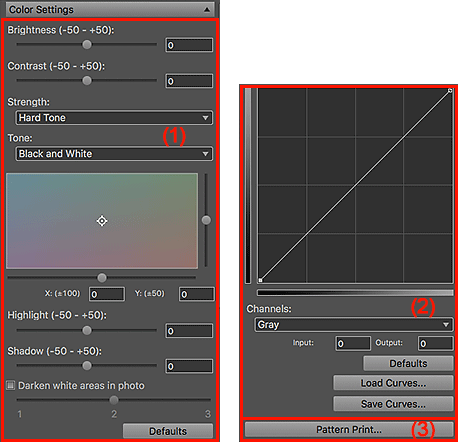458x442 pixels.
Task: Click the curve Output value field
Action: tap(435, 343)
